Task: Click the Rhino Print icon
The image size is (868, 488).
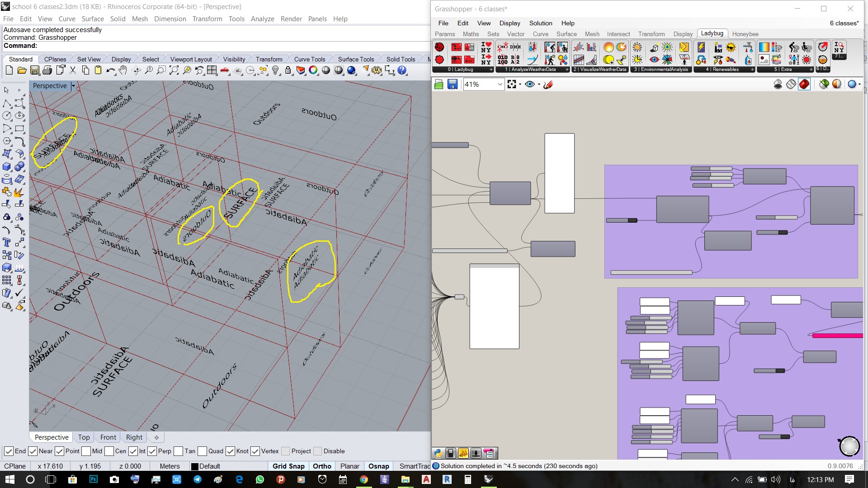Action: (47, 70)
